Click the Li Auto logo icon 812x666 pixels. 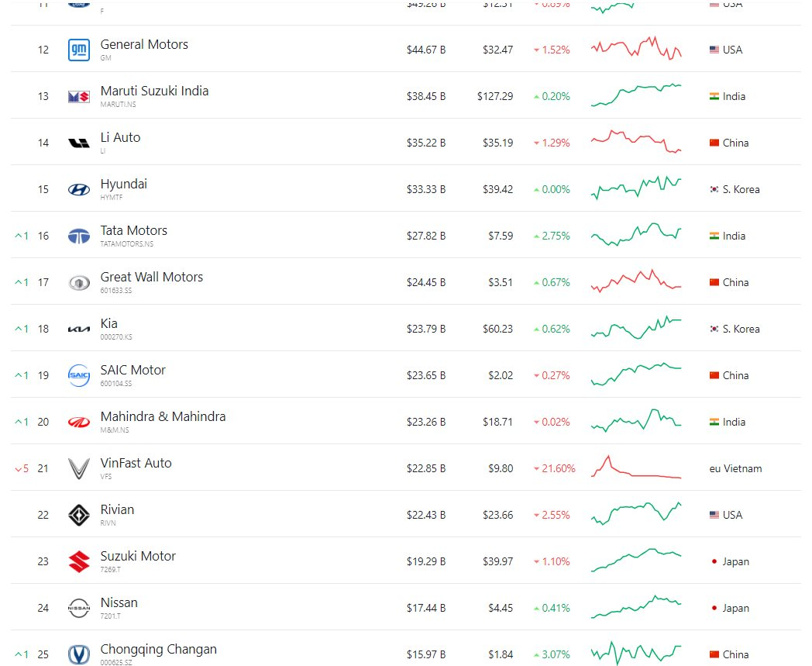[x=79, y=143]
